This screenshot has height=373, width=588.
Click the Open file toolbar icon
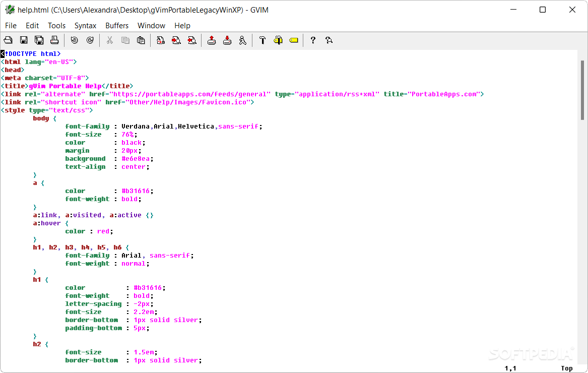click(8, 40)
